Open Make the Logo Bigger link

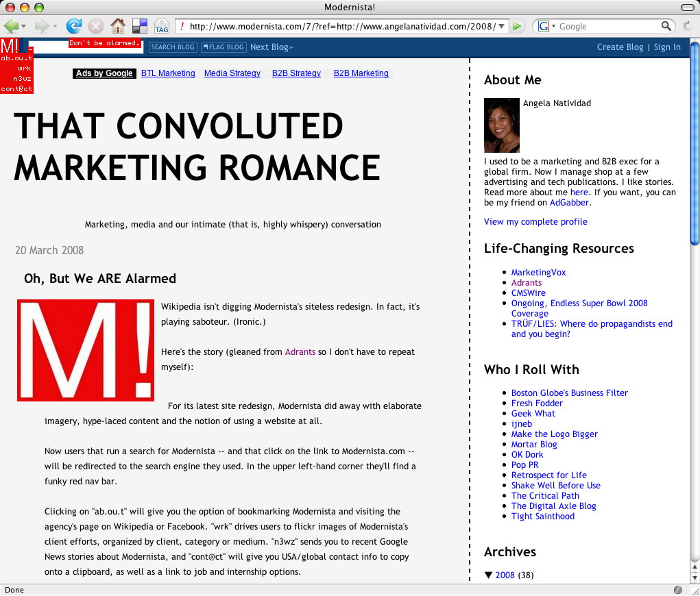pyautogui.click(x=554, y=434)
